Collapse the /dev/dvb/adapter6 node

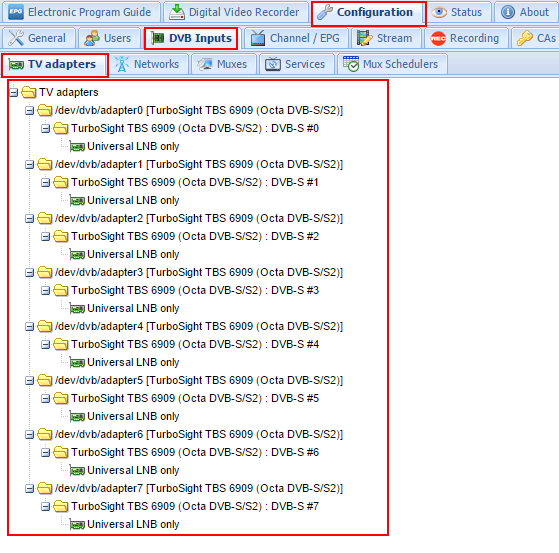29,435
